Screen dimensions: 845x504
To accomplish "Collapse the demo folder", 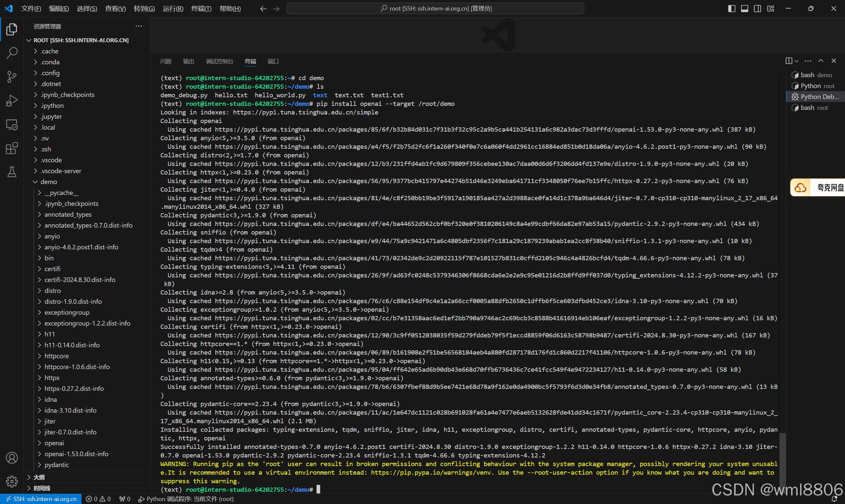I will (x=49, y=182).
